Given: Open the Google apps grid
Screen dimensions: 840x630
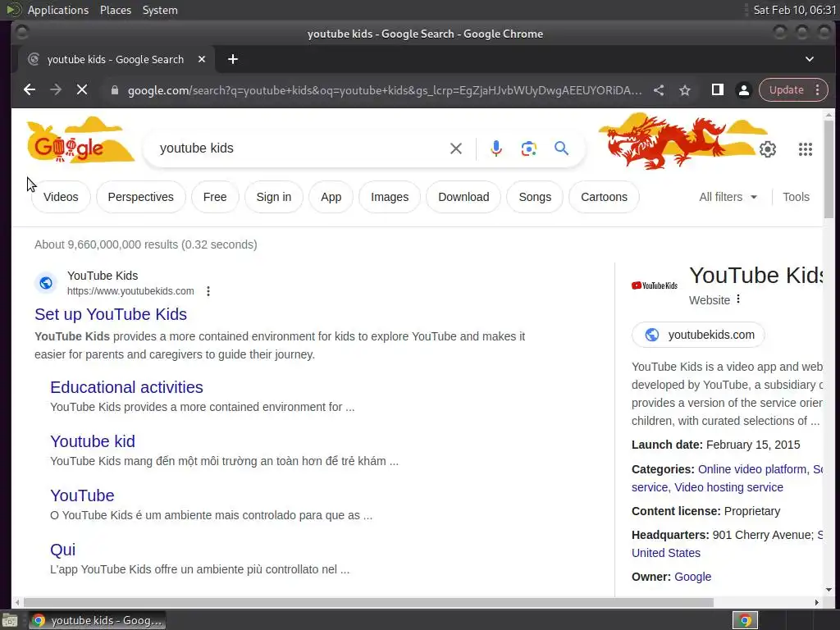Looking at the screenshot, I should tap(806, 149).
